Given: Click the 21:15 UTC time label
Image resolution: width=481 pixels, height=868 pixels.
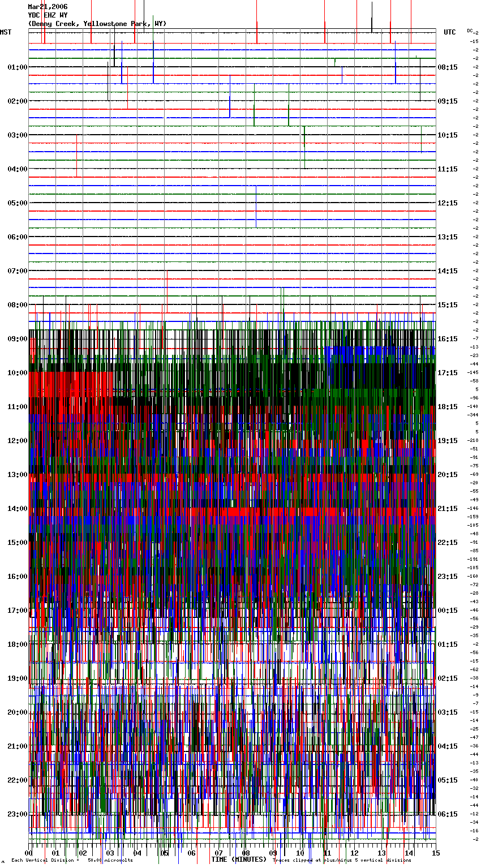Looking at the screenshot, I should pyautogui.click(x=448, y=509).
